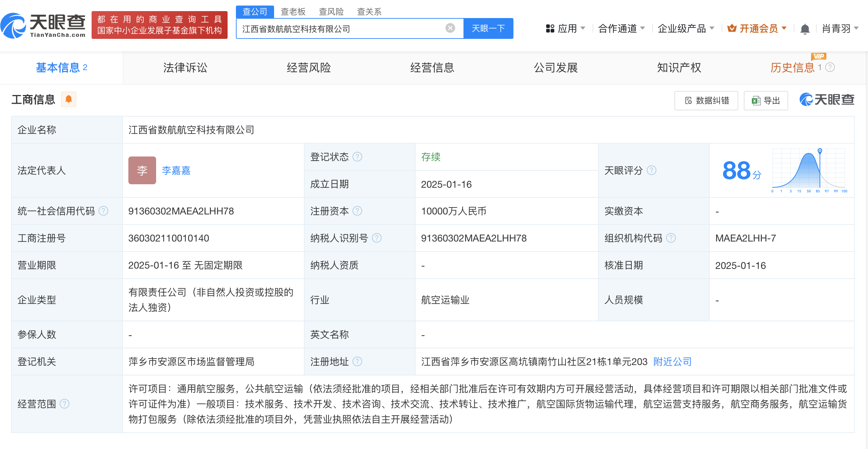The image size is (868, 449).
Task: Click orange monitoring bell beside 工商信息
Action: [69, 99]
